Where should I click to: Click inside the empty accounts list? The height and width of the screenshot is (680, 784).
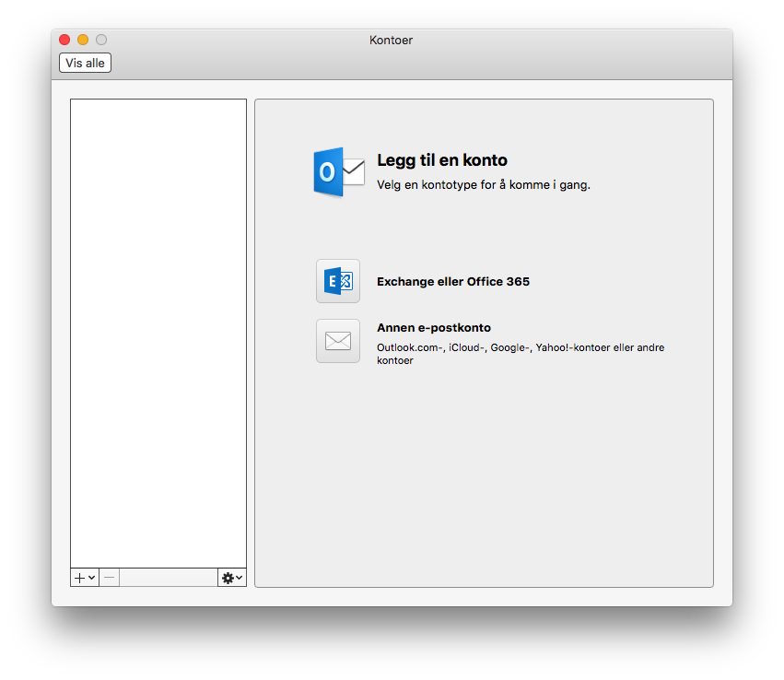tap(158, 333)
